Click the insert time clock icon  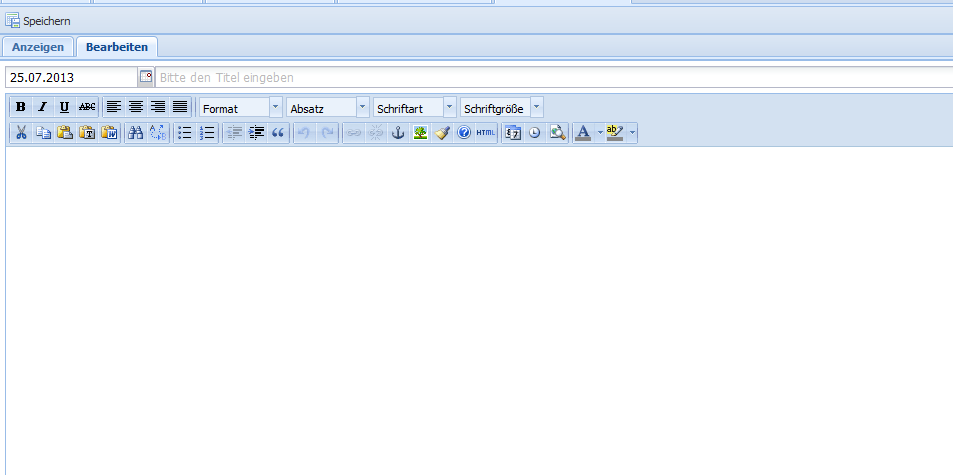[535, 133]
